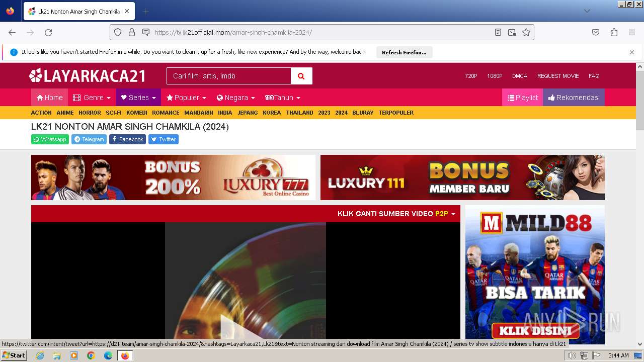The height and width of the screenshot is (362, 644).
Task: Click the red search magnifier button
Action: pos(301,76)
